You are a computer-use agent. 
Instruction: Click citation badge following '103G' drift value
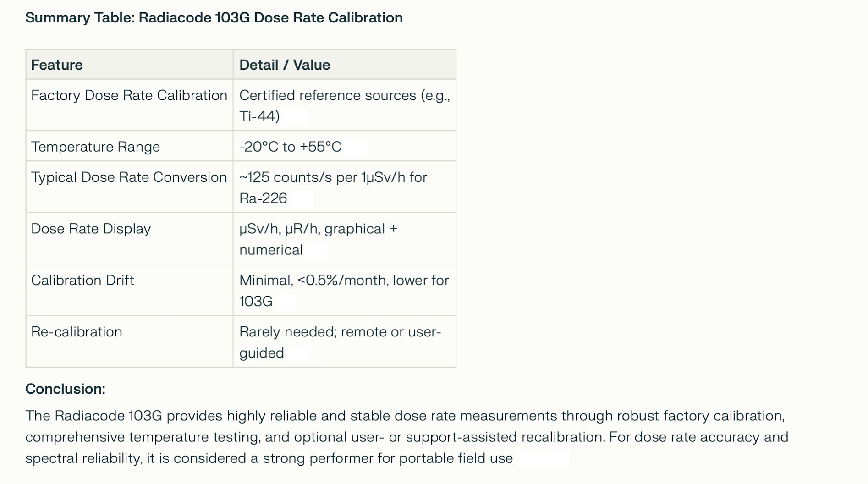(x=285, y=302)
